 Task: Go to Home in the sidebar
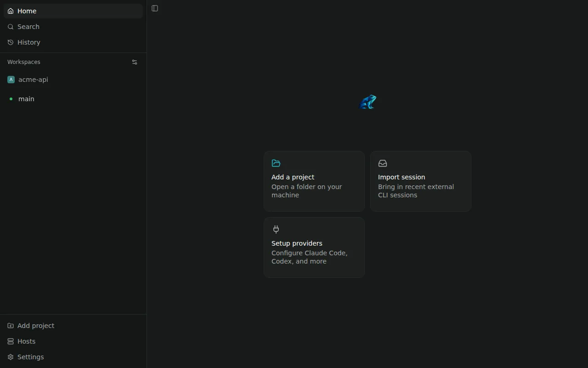[x=73, y=11]
